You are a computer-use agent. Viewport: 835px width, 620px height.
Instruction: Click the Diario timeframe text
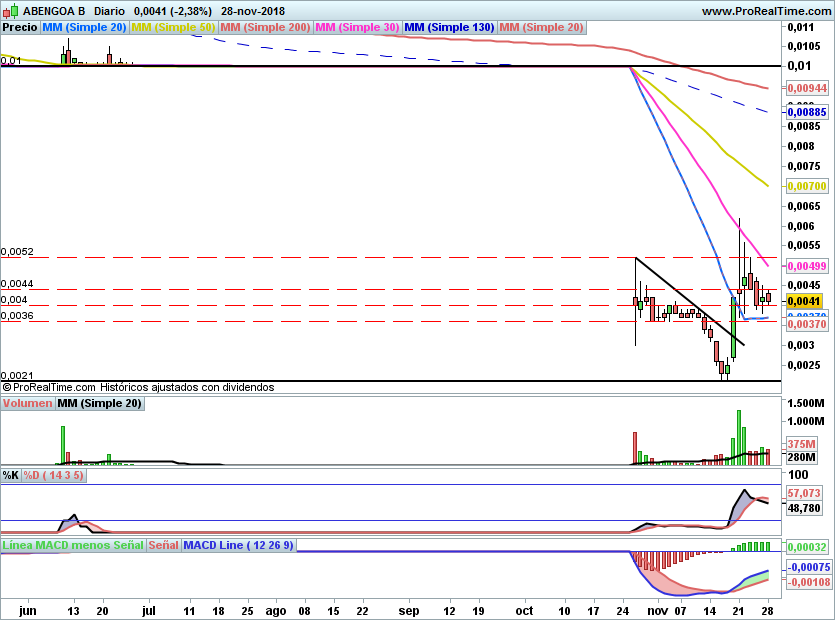point(109,11)
